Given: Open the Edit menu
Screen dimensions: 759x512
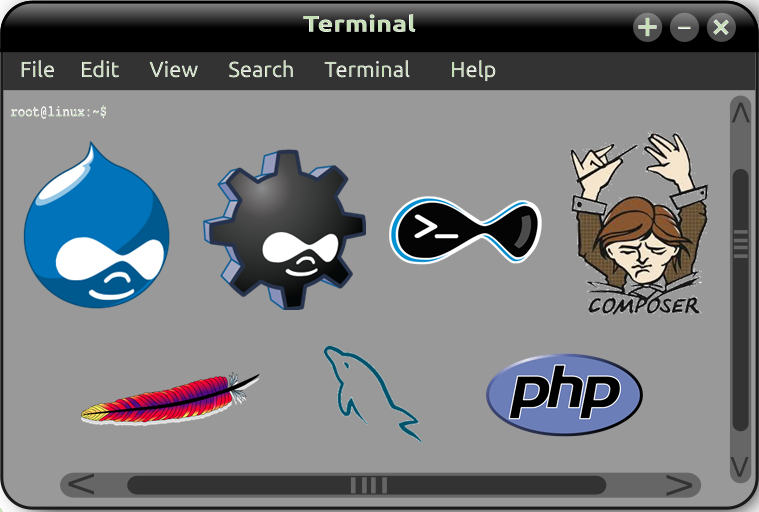Looking at the screenshot, I should (x=100, y=70).
